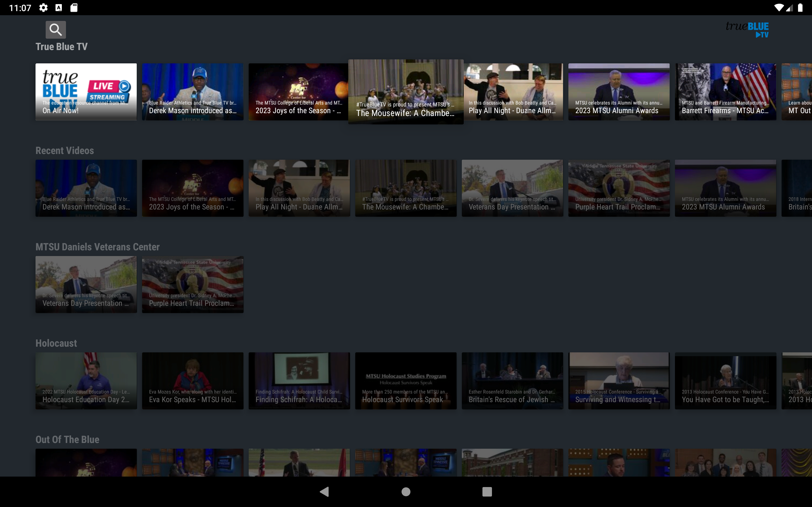This screenshot has width=812, height=507.
Task: Open Play All Night top row video
Action: coord(514,92)
